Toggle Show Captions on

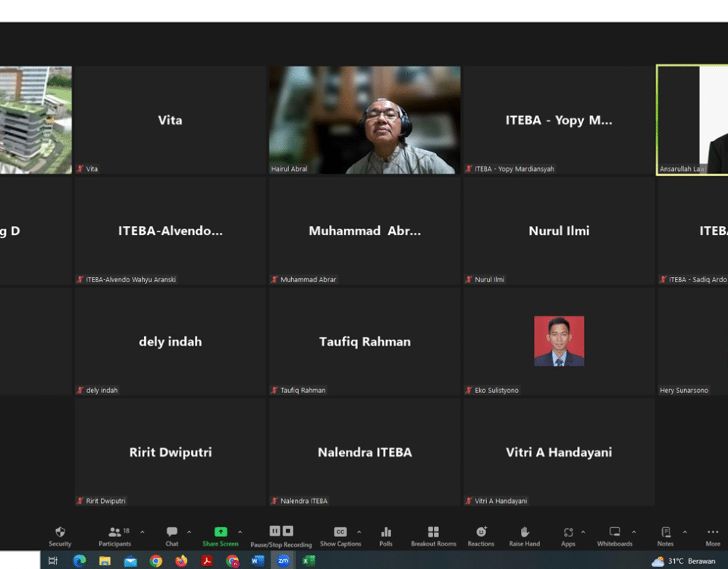coord(340,533)
